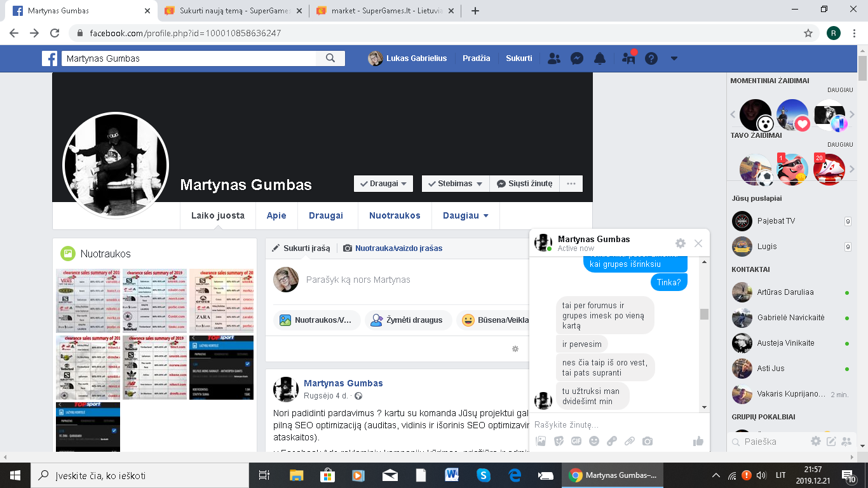Open friend requests icon in header

[554, 58]
